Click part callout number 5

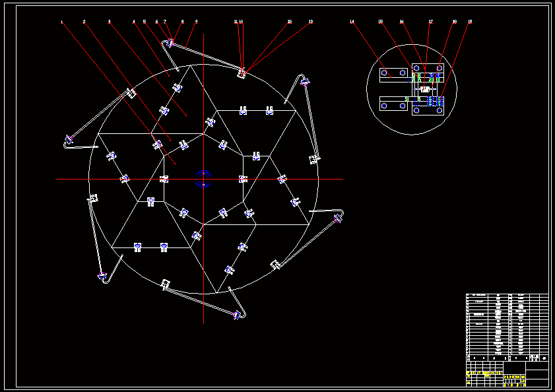click(144, 22)
